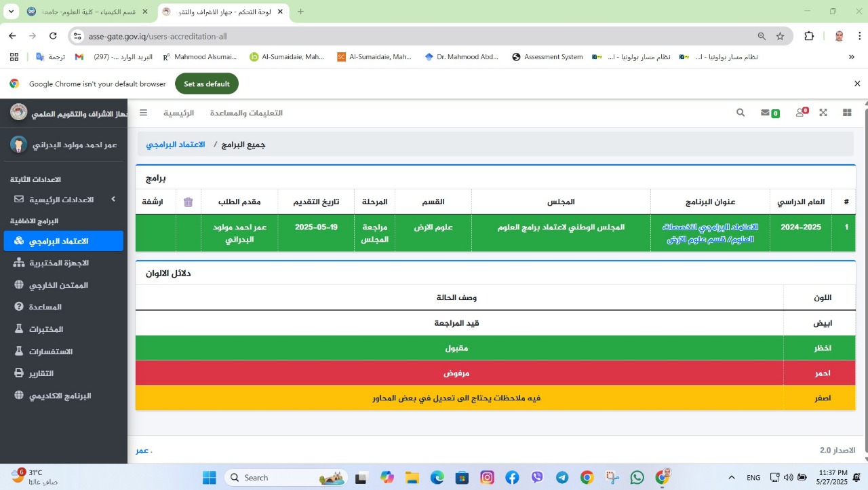This screenshot has height=490, width=868.
Task: Open التقارير from the sidebar
Action: [41, 373]
